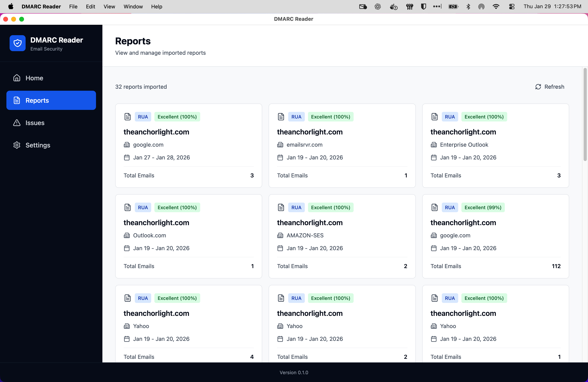Click the Bluetooth icon in the menu bar

[x=468, y=6]
